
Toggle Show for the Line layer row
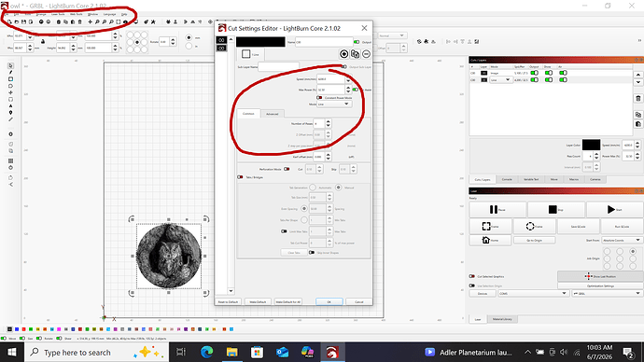pyautogui.click(x=549, y=80)
